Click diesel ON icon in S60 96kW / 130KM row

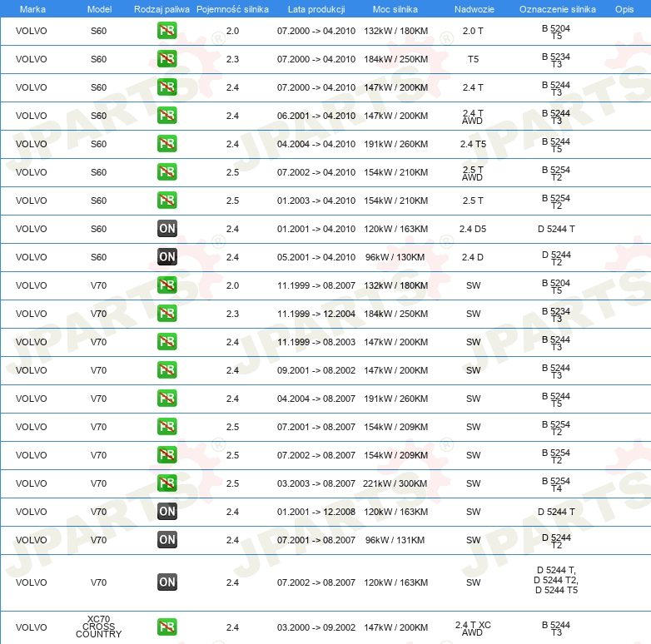point(167,257)
